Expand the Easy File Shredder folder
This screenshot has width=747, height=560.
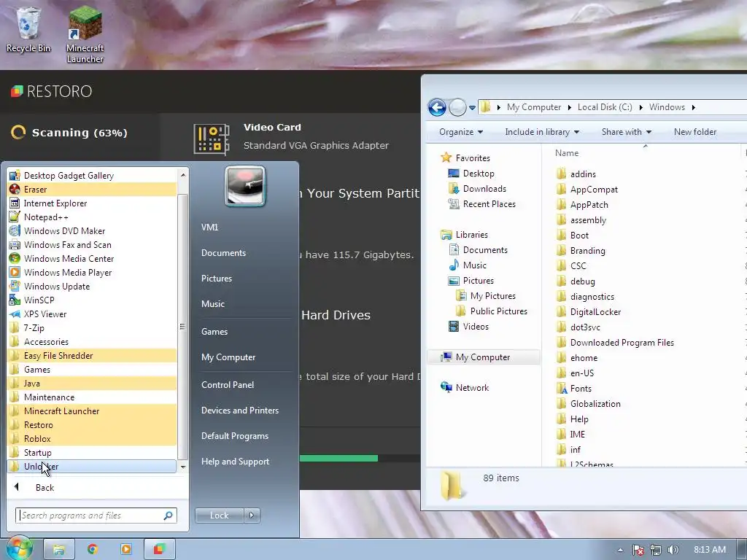(x=92, y=355)
